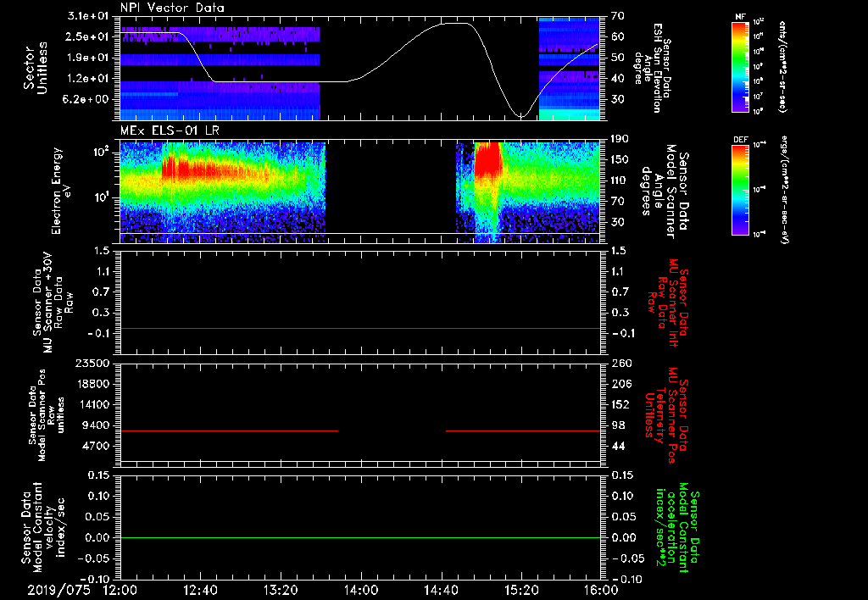Viewport: 868px width, 600px height.
Task: Click the '44' telemetry tick label
Action: (618, 446)
